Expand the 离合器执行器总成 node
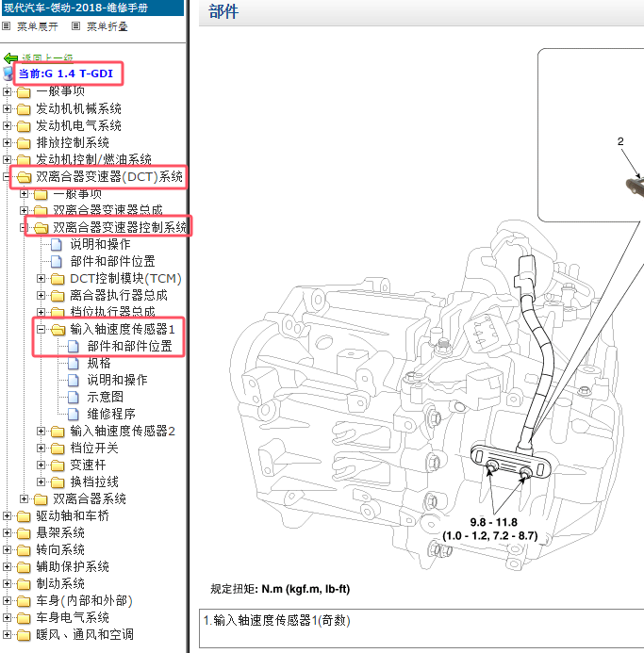644x653 pixels. [41, 295]
